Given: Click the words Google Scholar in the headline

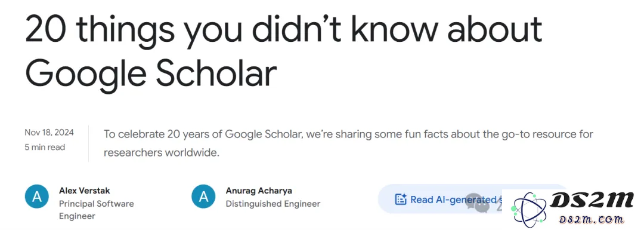Looking at the screenshot, I should [x=151, y=73].
